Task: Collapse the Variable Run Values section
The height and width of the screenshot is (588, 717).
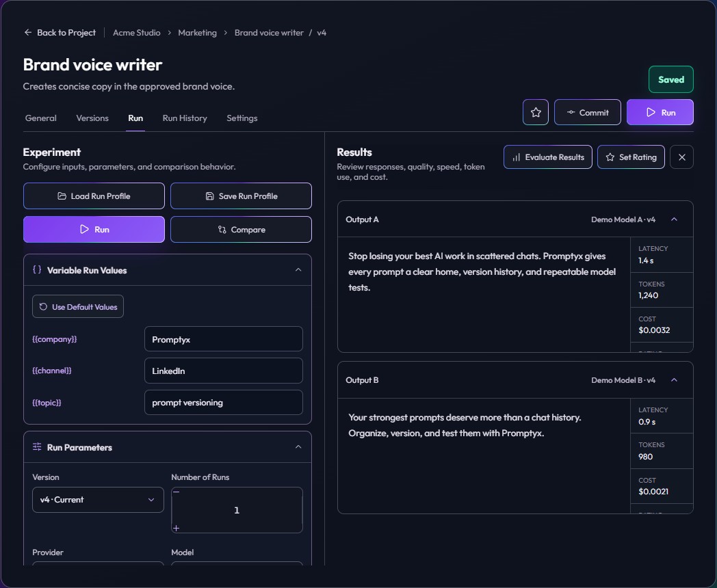Action: click(298, 270)
